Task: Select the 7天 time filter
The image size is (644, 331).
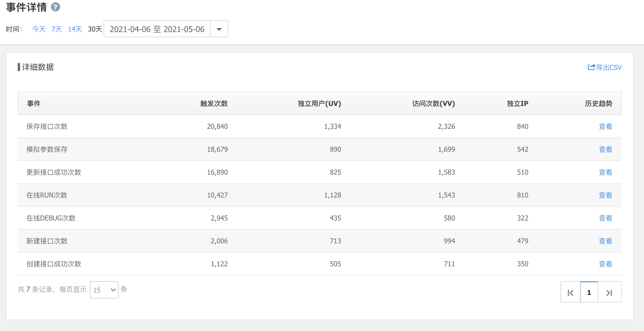Action: [57, 29]
